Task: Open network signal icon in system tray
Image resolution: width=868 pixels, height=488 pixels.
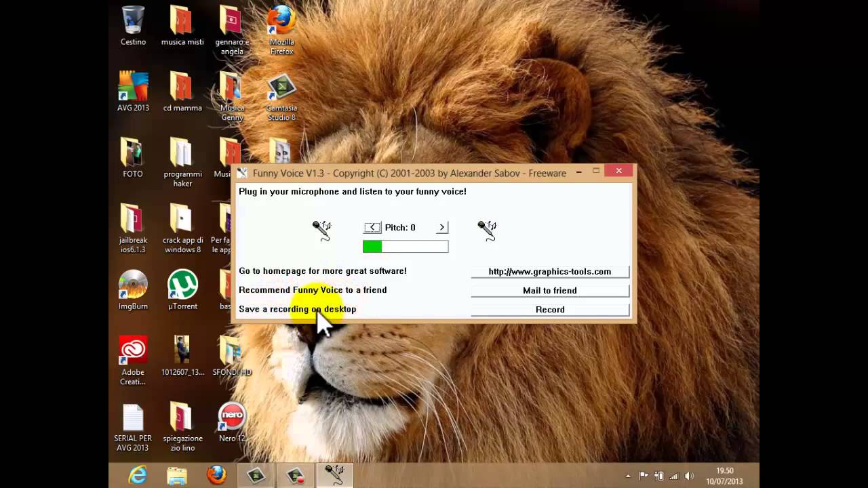Action: click(x=673, y=476)
